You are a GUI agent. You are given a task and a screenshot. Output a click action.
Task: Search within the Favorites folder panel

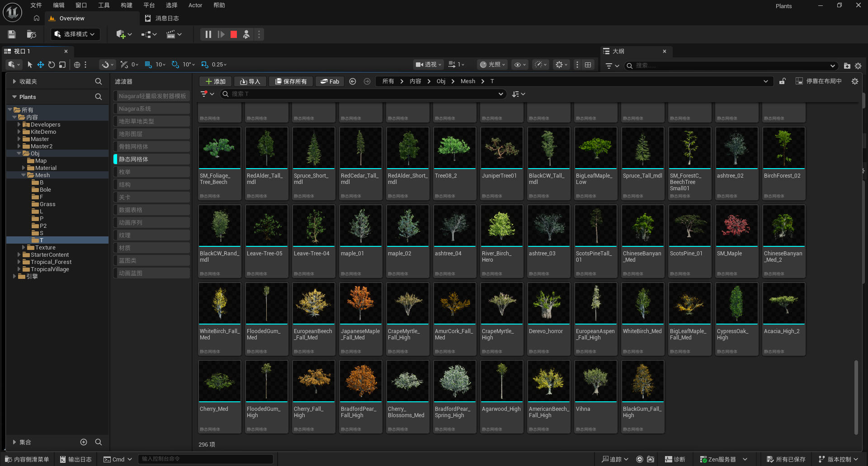(x=98, y=81)
